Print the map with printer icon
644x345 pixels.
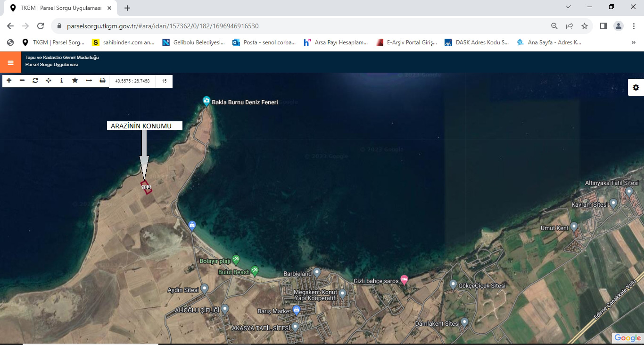[x=102, y=81]
